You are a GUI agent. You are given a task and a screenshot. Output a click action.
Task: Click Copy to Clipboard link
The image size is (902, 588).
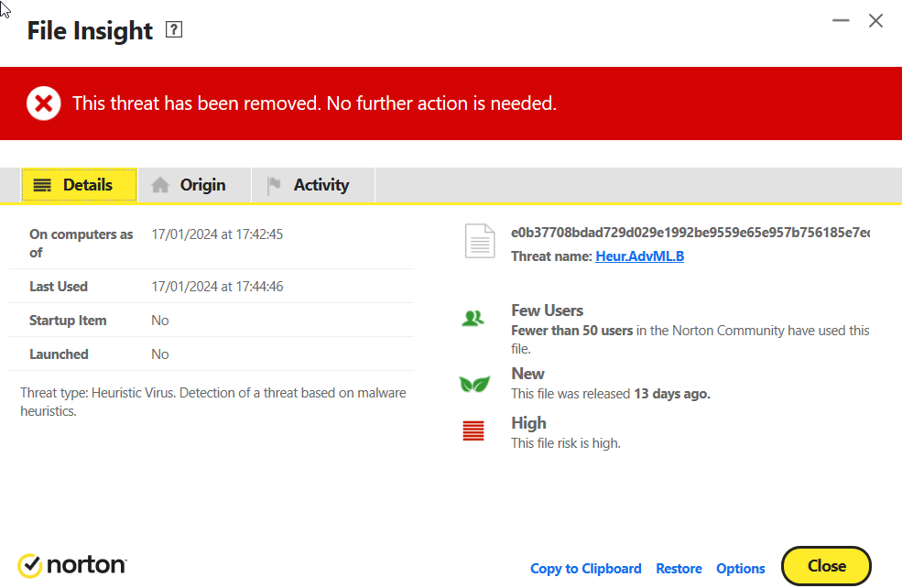pos(585,569)
